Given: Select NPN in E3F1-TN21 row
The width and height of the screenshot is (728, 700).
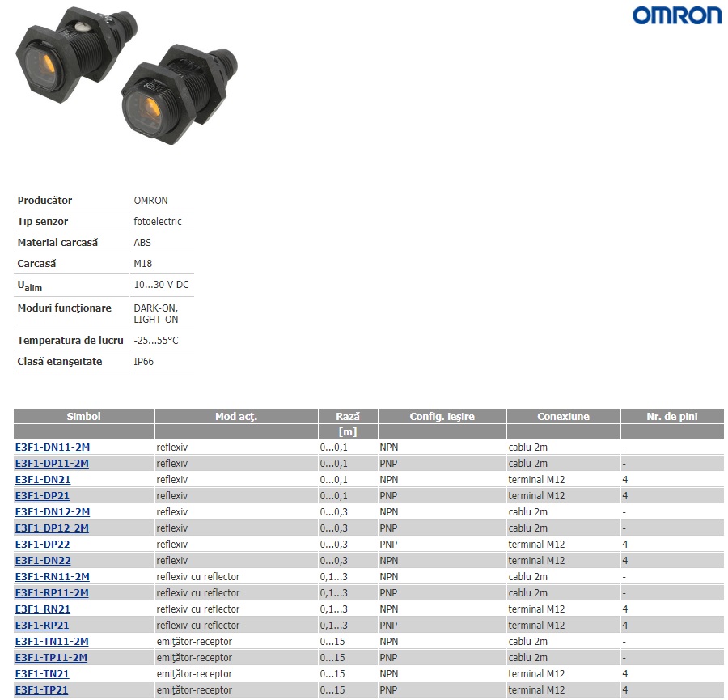Looking at the screenshot, I should pos(389,674).
